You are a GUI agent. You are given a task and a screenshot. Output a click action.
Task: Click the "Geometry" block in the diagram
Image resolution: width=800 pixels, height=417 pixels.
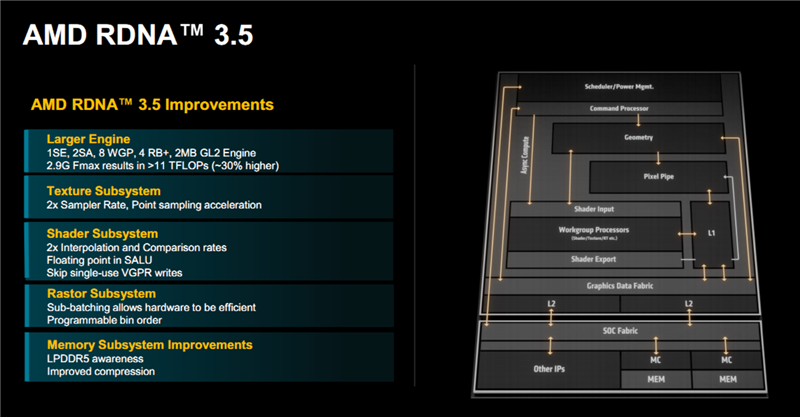(639, 137)
